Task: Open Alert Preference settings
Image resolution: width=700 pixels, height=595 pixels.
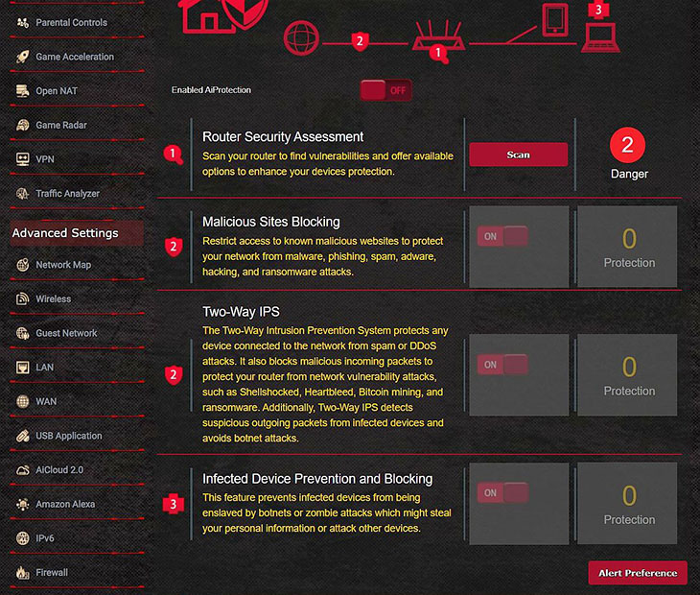Action: coord(638,573)
